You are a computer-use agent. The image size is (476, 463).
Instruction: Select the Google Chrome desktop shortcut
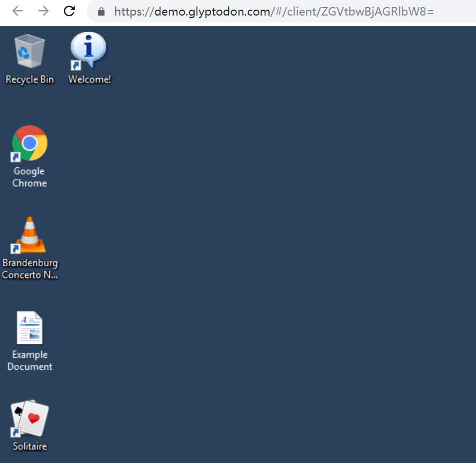pyautogui.click(x=29, y=143)
